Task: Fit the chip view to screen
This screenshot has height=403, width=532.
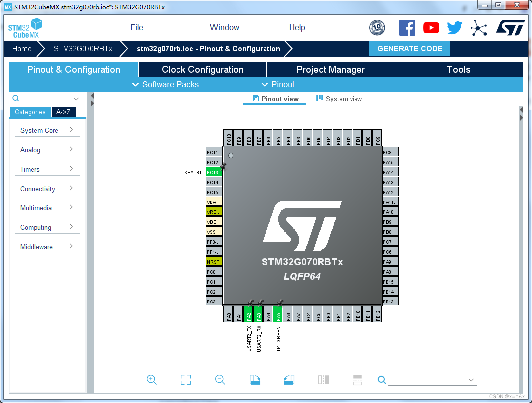Action: point(186,380)
